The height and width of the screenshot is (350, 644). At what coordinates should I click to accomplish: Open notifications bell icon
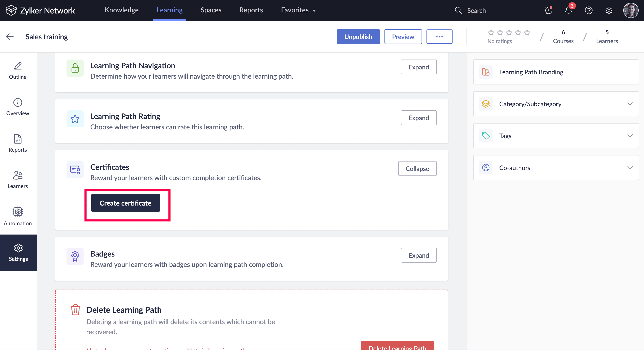(568, 10)
